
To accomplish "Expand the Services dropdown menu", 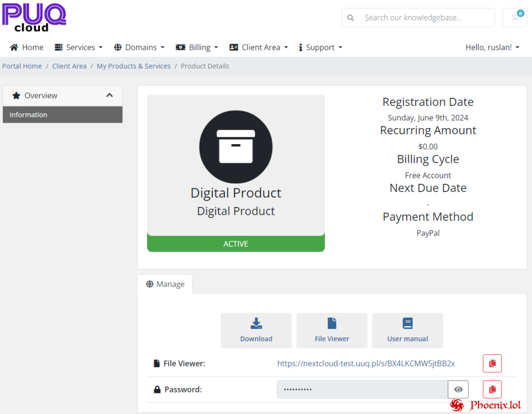I will [x=78, y=47].
